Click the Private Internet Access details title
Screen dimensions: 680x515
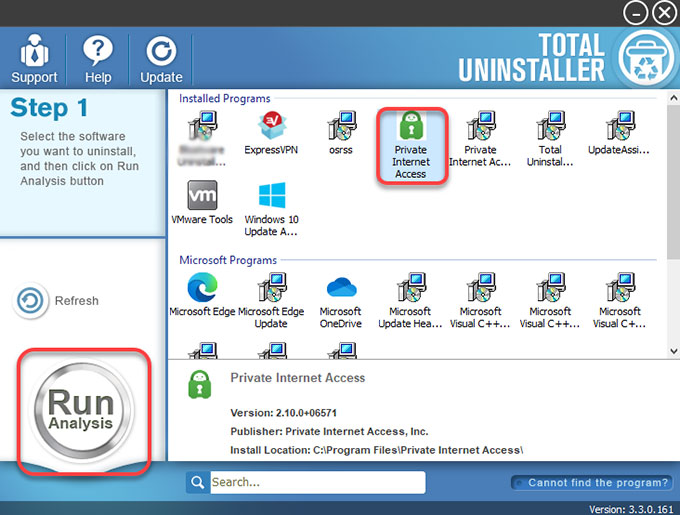click(x=298, y=378)
